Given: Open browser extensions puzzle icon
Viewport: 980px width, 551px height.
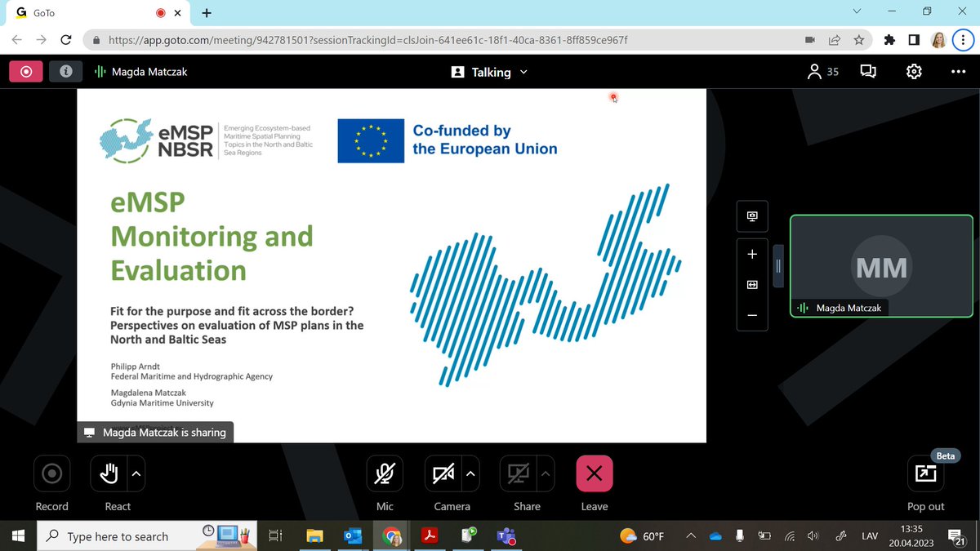Looking at the screenshot, I should [x=890, y=39].
